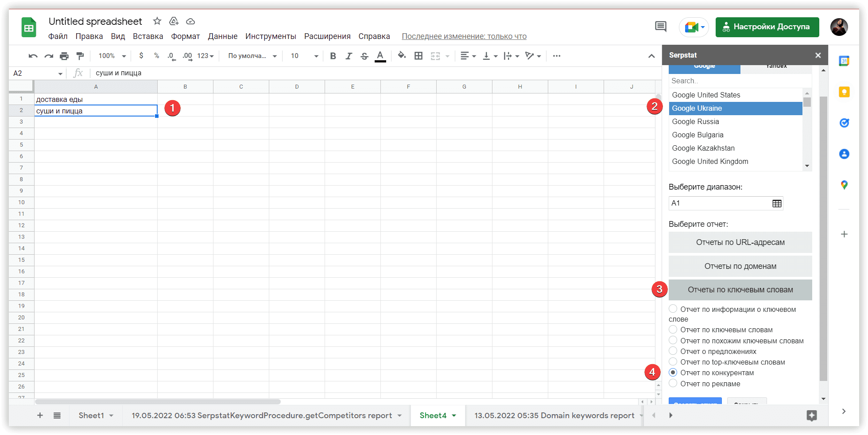The width and height of the screenshot is (868, 435).
Task: Open the font family dropdown
Action: click(x=252, y=56)
